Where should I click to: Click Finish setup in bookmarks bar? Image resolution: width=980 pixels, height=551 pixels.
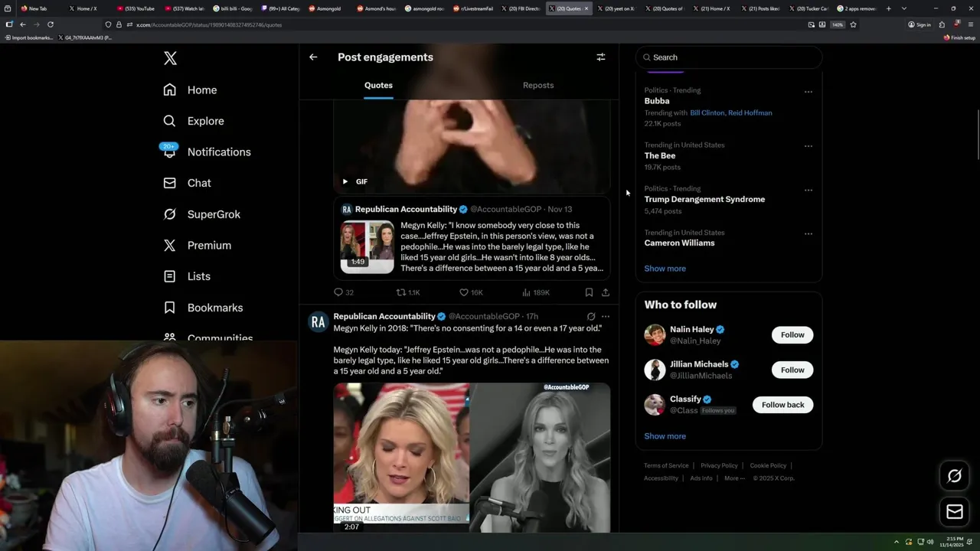pos(959,37)
